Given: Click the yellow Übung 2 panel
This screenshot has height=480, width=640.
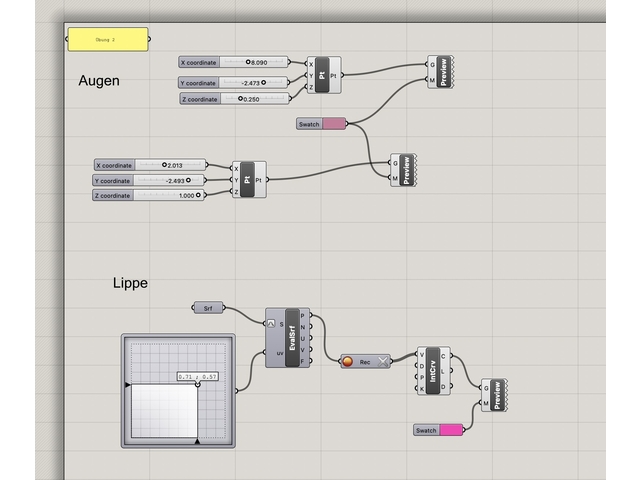Looking at the screenshot, I should pos(107,39).
